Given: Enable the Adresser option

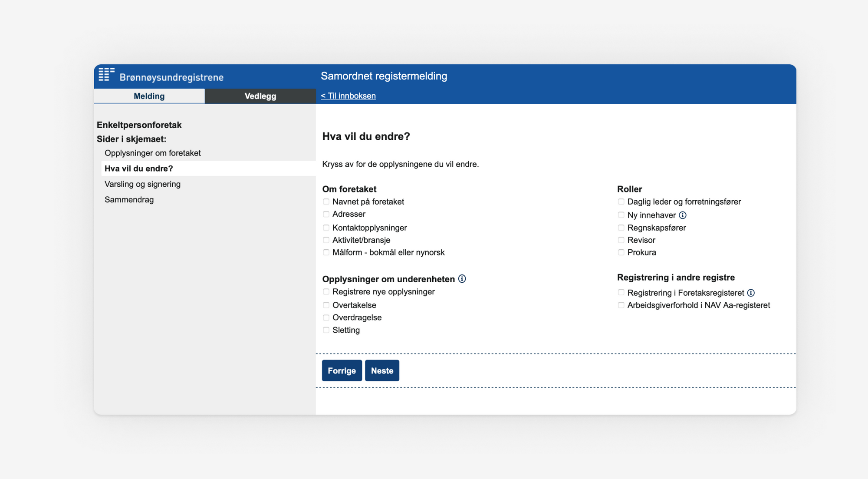Looking at the screenshot, I should (x=326, y=214).
